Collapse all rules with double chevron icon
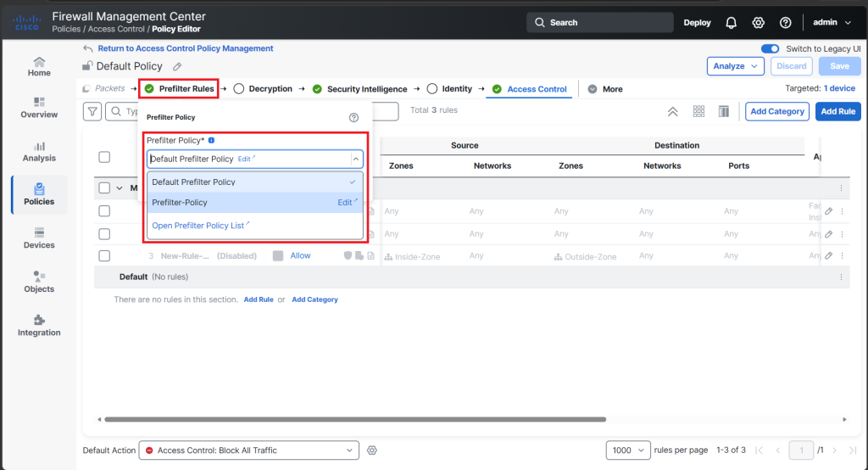Image resolution: width=868 pixels, height=470 pixels. click(672, 111)
